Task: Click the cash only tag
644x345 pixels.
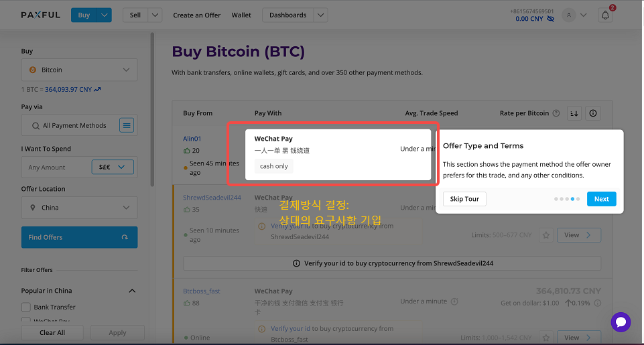Action: click(274, 166)
